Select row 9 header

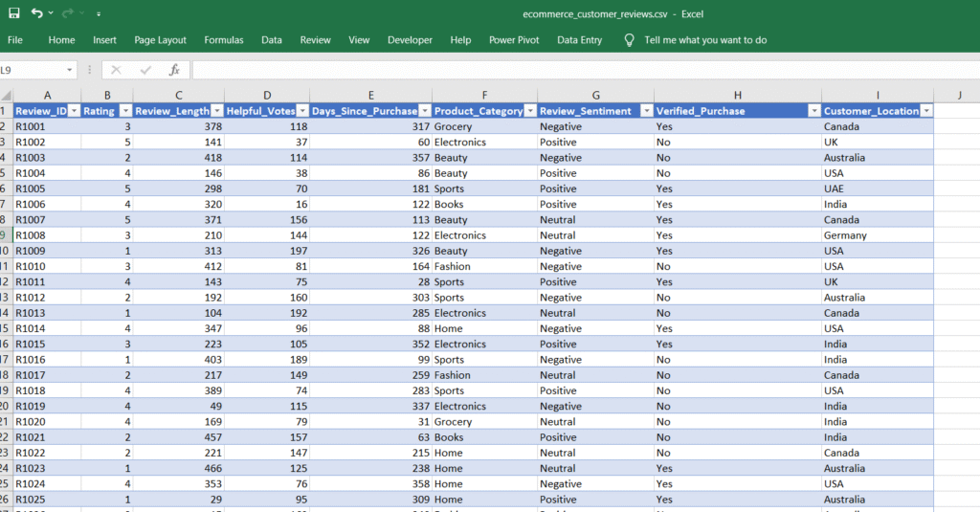[6, 235]
